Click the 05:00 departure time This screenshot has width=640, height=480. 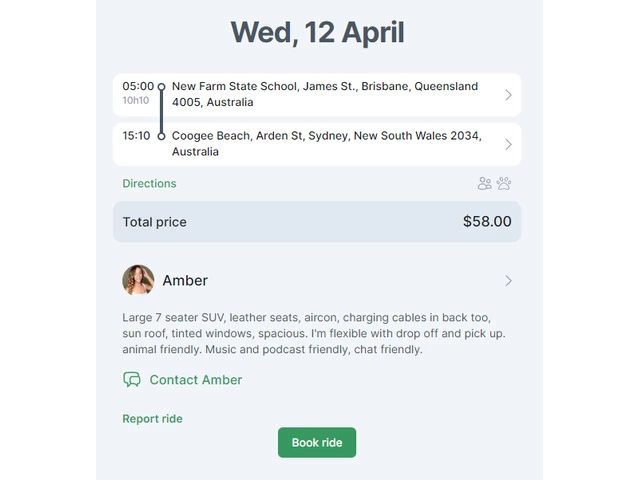(x=138, y=87)
